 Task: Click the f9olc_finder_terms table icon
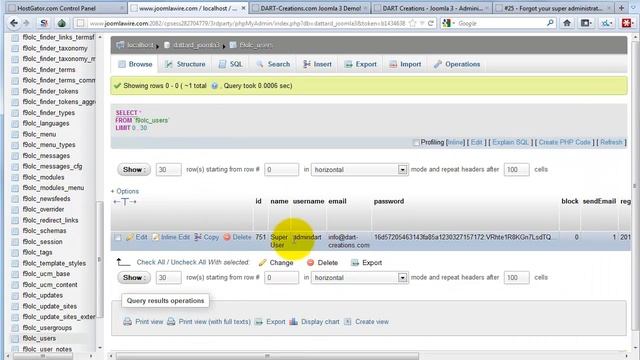15,70
